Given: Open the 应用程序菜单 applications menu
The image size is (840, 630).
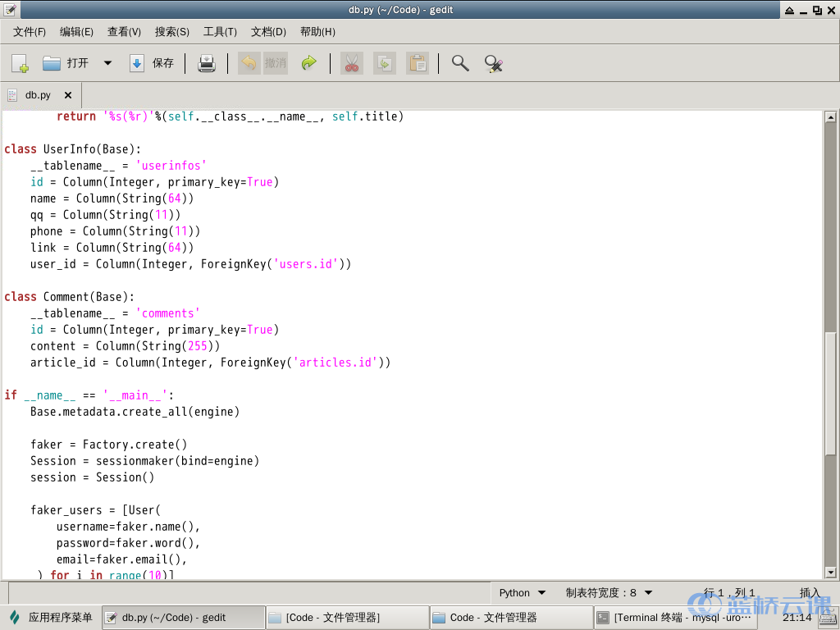Looking at the screenshot, I should [51, 618].
